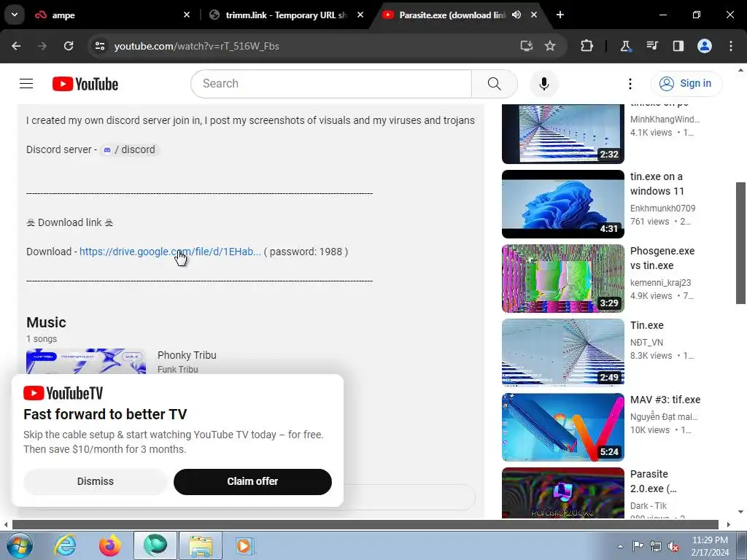
Task: Click the muted volume tray icon
Action: 673,546
